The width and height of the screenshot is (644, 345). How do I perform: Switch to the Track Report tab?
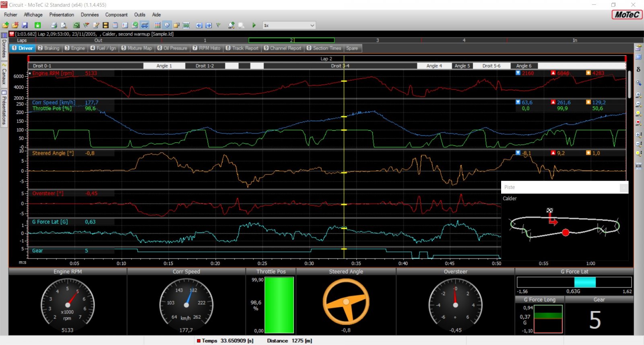[x=242, y=48]
